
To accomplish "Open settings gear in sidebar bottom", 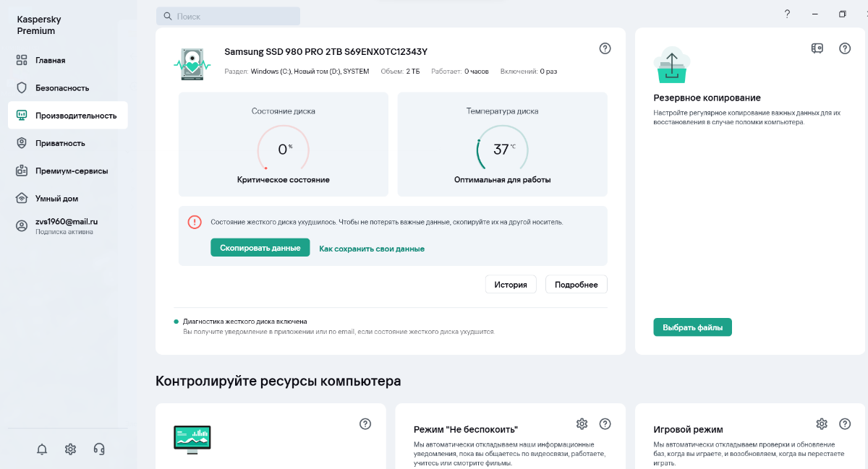I will click(x=70, y=449).
